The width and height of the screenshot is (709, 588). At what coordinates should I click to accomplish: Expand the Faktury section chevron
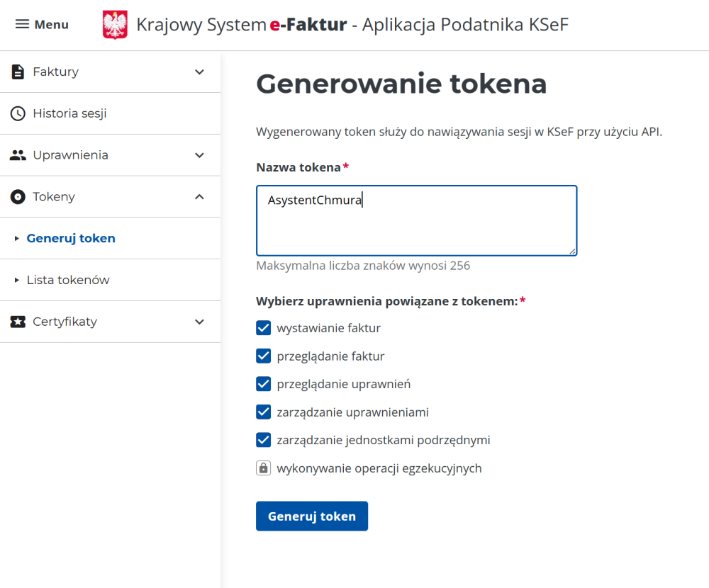[199, 72]
